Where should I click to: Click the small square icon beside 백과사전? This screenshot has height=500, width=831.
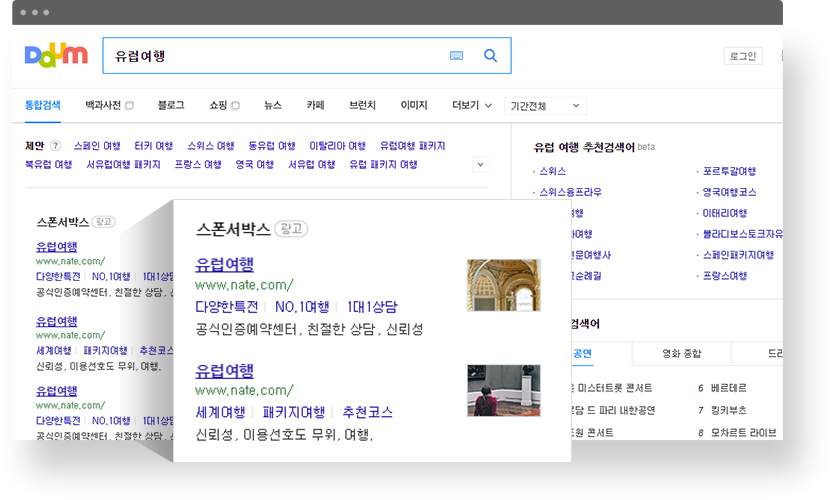point(129,106)
